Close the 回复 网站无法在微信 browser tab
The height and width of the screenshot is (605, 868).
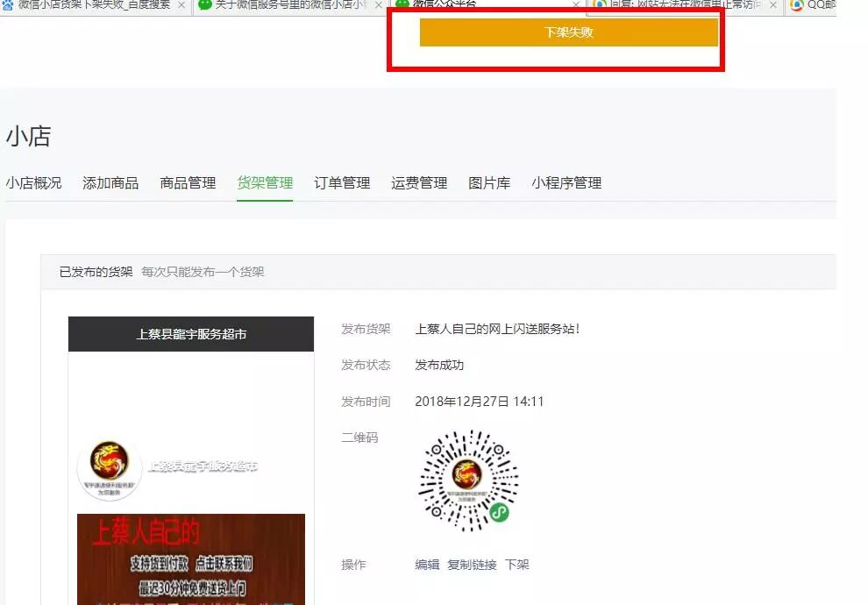pos(773,5)
